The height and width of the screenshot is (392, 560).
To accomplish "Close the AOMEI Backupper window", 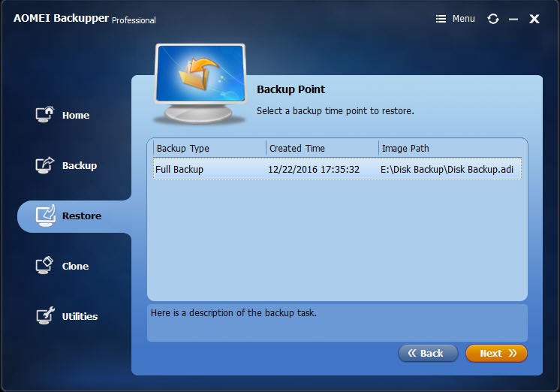I will pos(534,19).
